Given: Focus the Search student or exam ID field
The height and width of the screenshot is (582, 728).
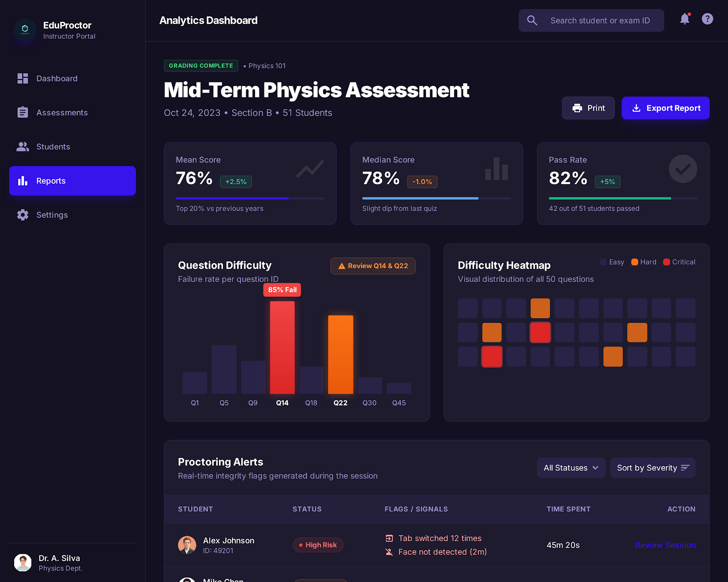Looking at the screenshot, I should [x=600, y=20].
